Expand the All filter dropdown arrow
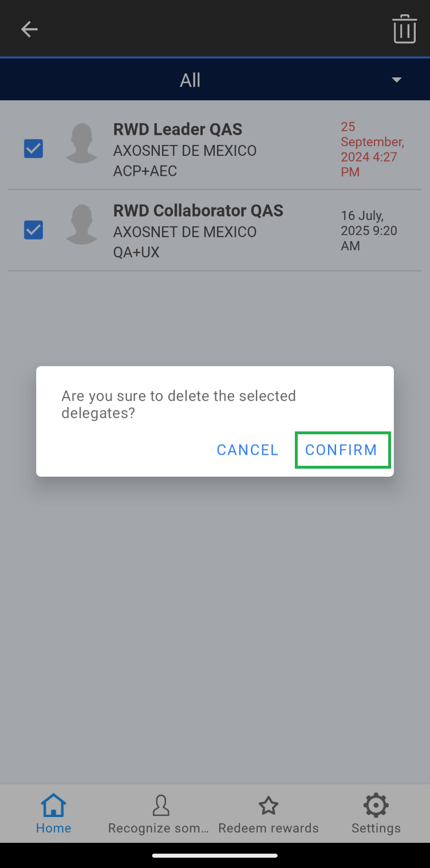430x868 pixels. (396, 80)
